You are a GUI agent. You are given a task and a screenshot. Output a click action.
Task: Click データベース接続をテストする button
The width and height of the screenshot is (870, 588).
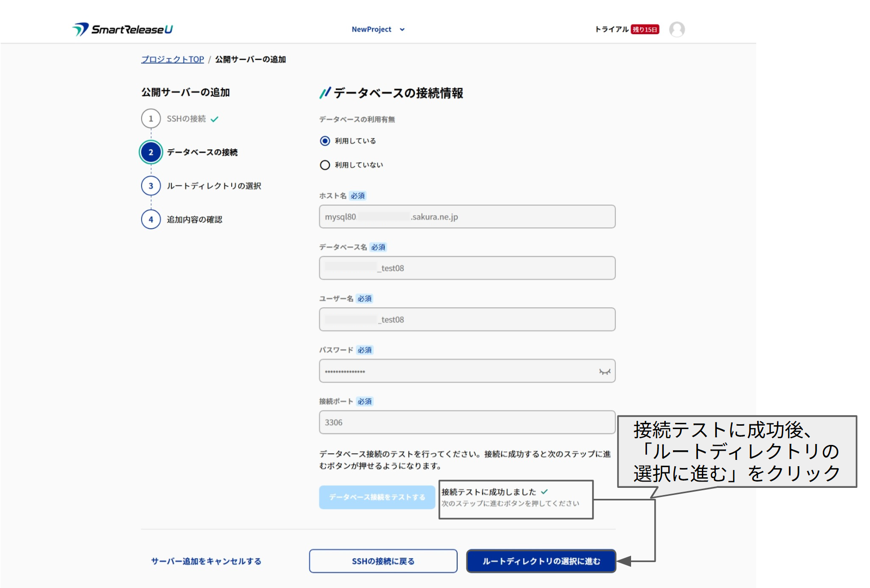pos(377,497)
